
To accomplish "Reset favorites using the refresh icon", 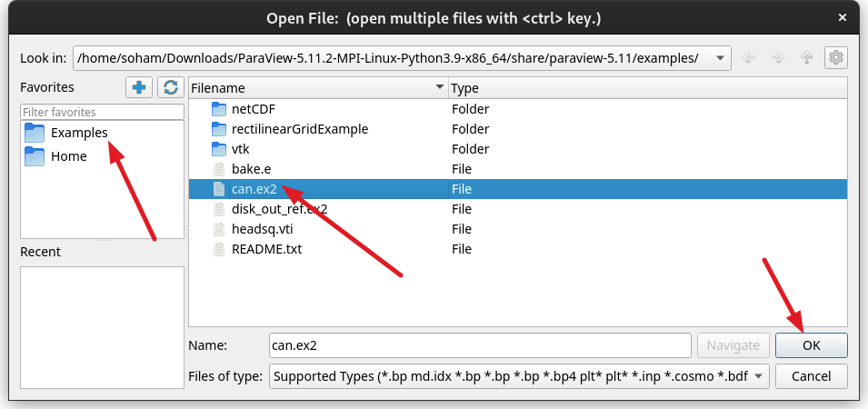I will point(171,87).
